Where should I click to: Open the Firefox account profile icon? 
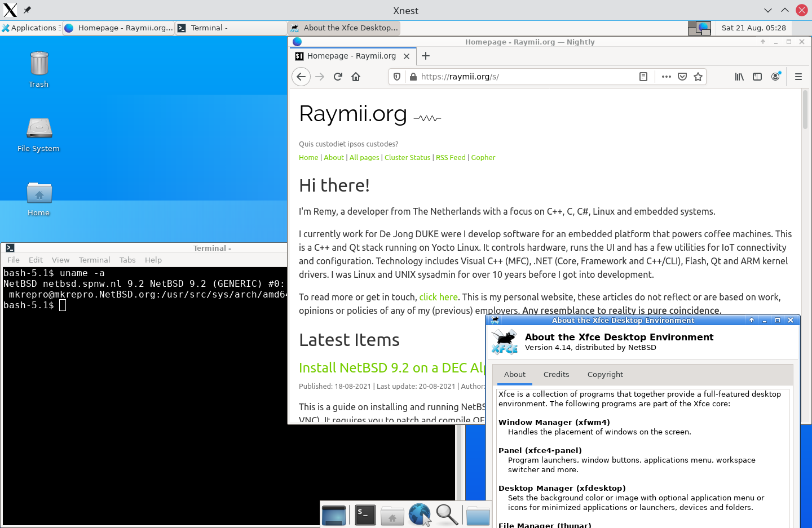pos(775,77)
